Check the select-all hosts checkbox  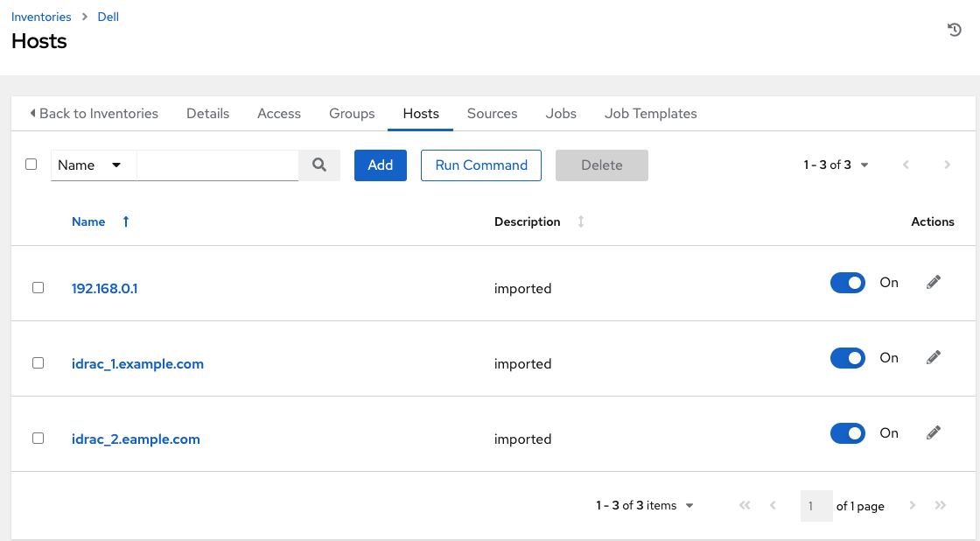pos(31,165)
